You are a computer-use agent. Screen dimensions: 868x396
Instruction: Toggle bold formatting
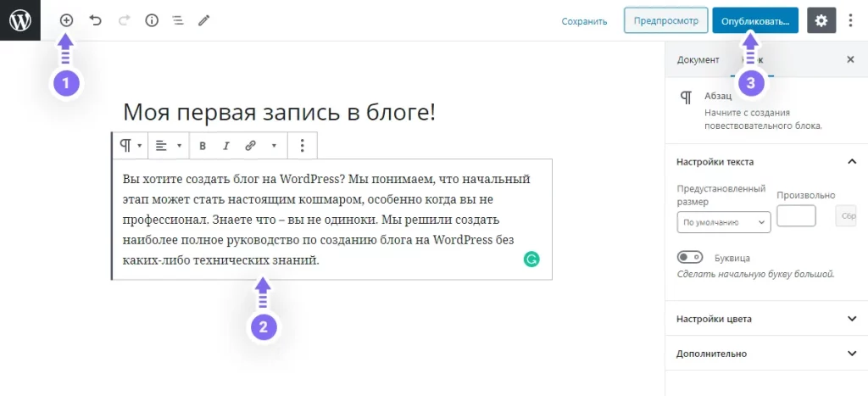[x=203, y=146]
